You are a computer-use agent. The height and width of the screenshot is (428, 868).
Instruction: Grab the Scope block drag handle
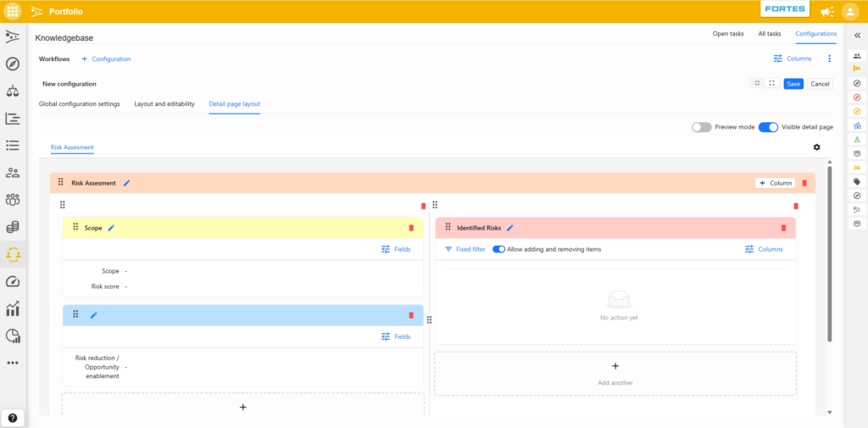pos(75,226)
